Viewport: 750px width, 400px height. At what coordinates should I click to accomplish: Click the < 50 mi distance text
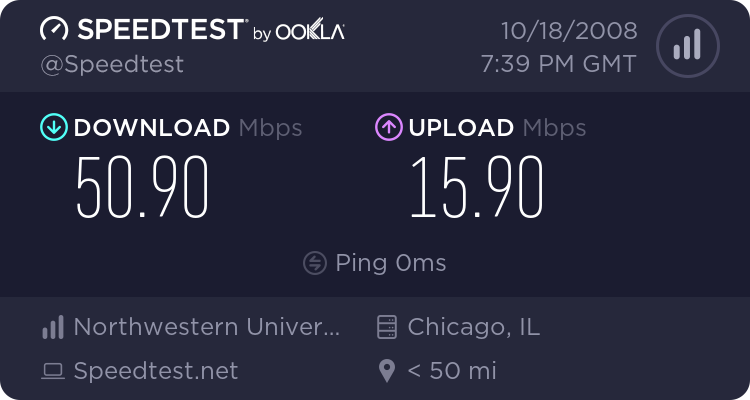[x=453, y=372]
